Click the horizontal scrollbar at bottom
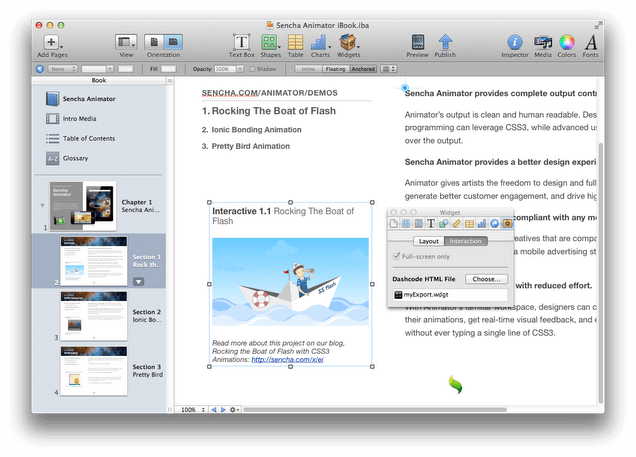 (x=375, y=410)
